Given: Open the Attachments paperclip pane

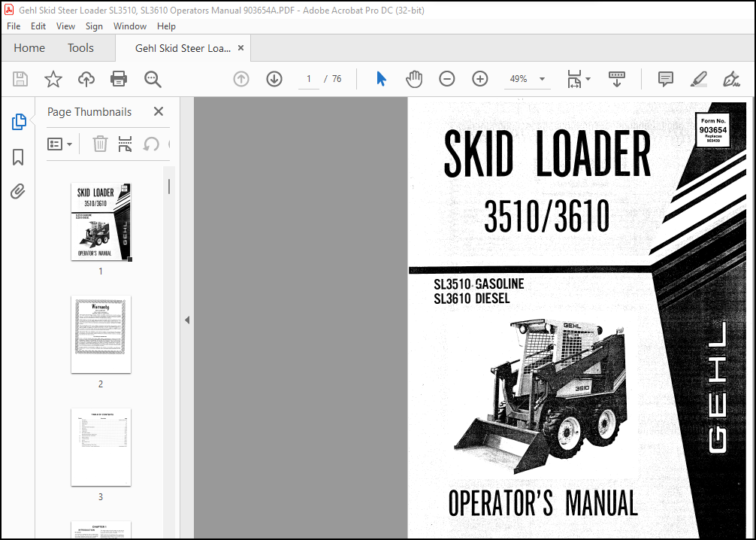Looking at the screenshot, I should click(x=18, y=192).
